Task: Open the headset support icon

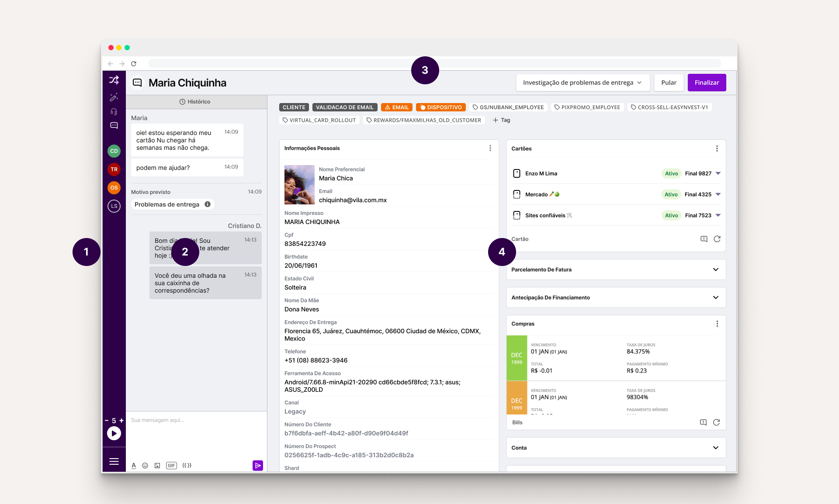Action: 114,111
